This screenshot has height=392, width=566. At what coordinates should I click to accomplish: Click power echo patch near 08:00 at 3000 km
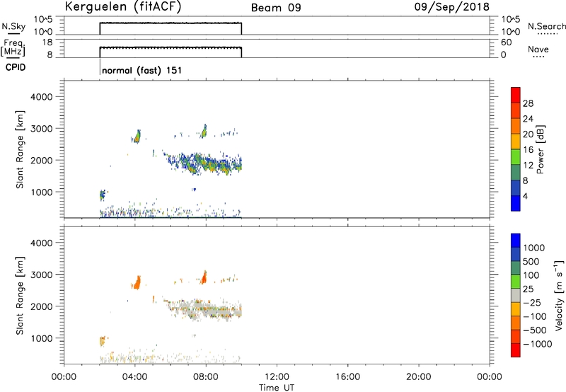204,132
